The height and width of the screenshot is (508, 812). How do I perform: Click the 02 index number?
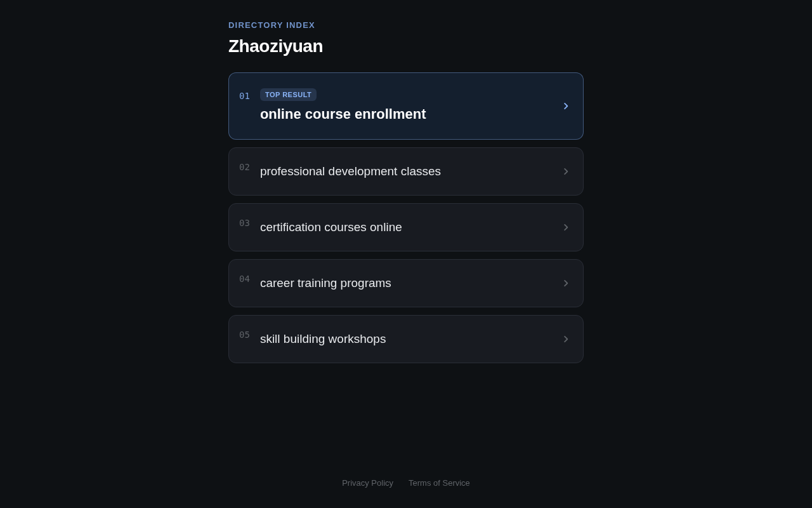[x=244, y=167]
